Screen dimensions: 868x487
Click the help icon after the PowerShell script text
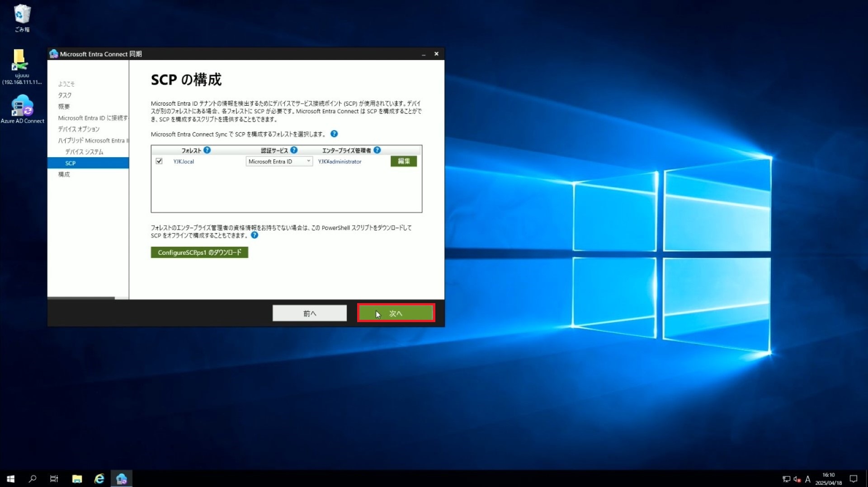pos(255,235)
